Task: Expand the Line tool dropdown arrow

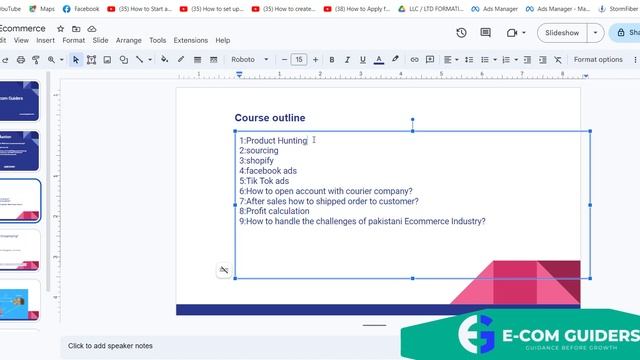Action: pos(150,60)
